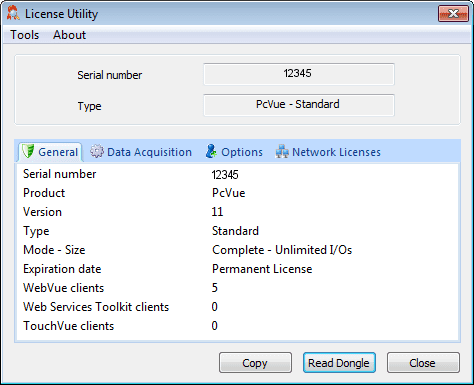The image size is (474, 385).
Task: Select the General tab
Action: coord(50,152)
